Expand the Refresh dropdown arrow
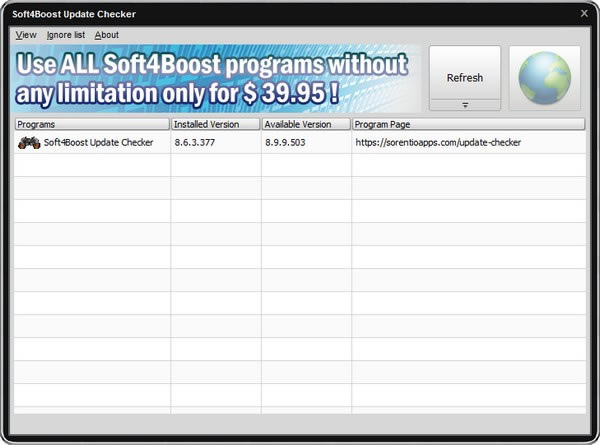Screen dimensions: 600x445 point(465,105)
